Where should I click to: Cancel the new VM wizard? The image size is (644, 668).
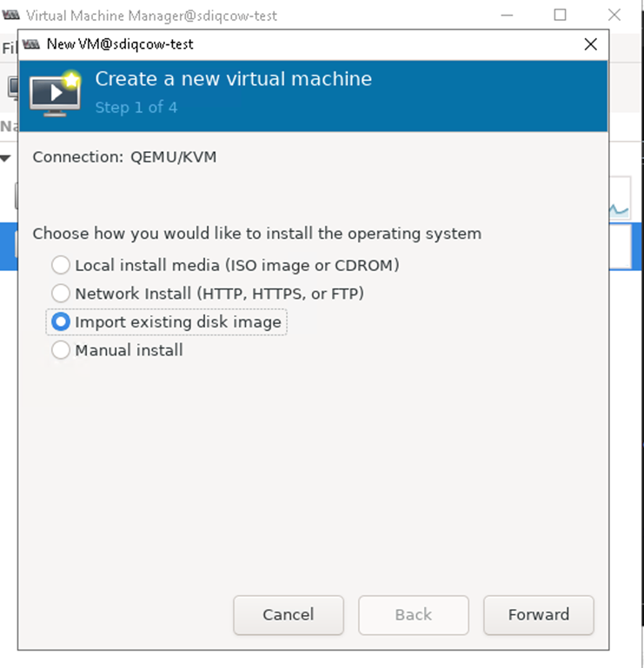pyautogui.click(x=289, y=615)
